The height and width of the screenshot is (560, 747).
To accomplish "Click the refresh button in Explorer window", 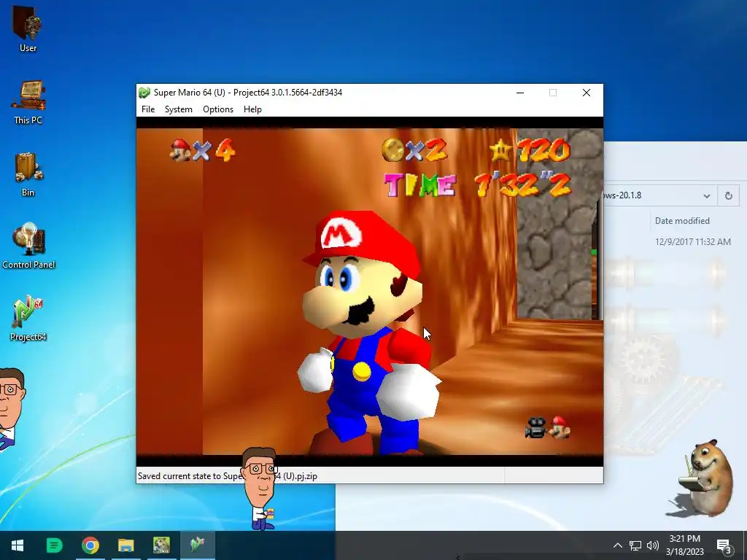I will tap(729, 195).
